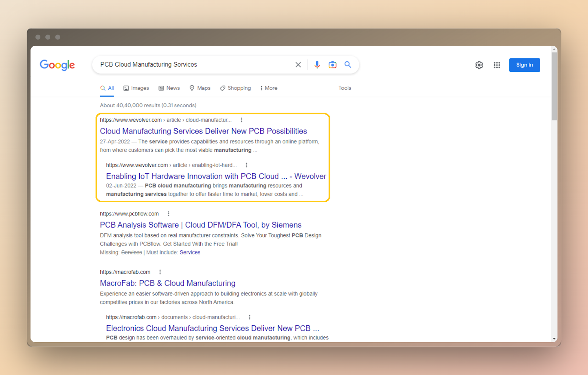Expand the More search options menu
The image size is (588, 375).
tap(269, 88)
